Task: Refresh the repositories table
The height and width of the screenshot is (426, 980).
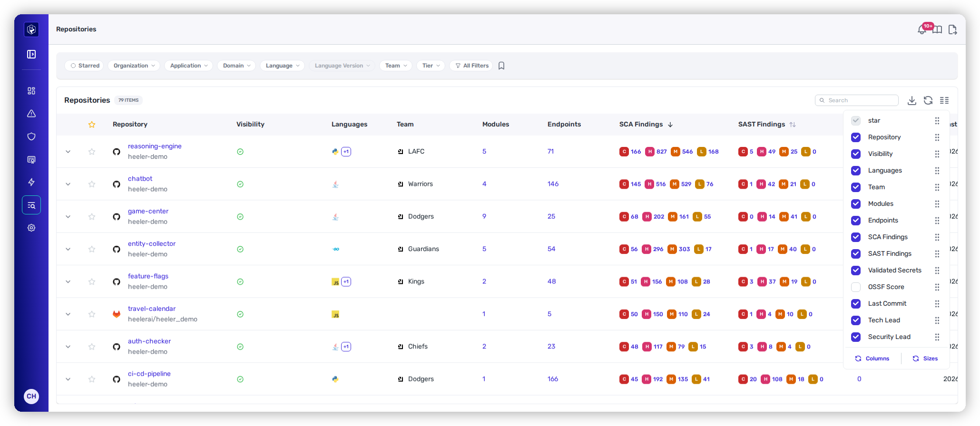Action: pos(928,100)
